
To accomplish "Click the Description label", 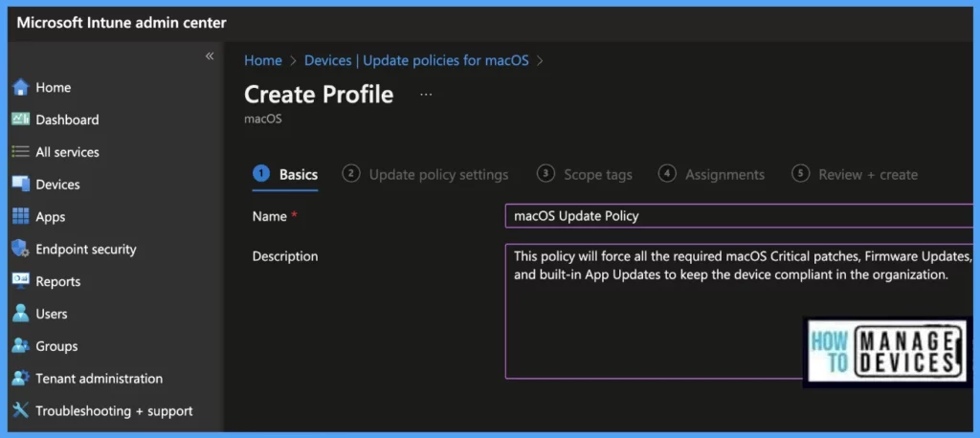I will 285,256.
